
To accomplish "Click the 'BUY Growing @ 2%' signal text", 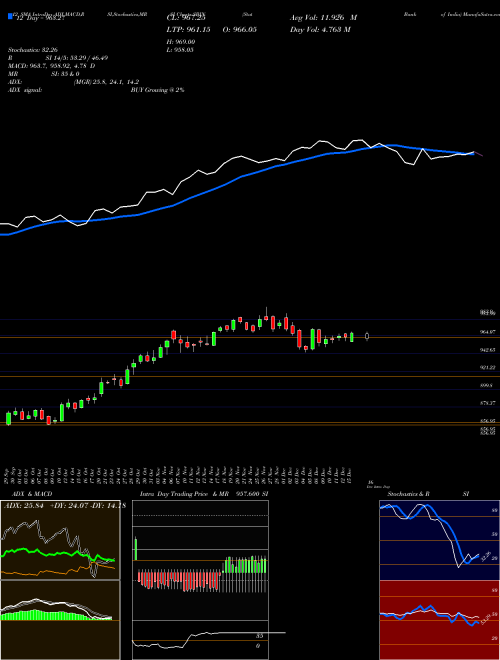I will coord(157,90).
